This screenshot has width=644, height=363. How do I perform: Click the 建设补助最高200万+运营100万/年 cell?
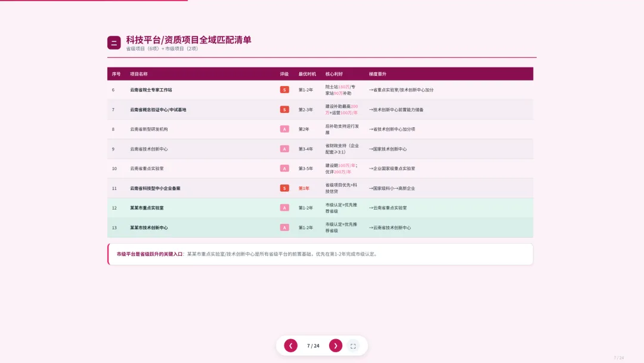coord(342,109)
